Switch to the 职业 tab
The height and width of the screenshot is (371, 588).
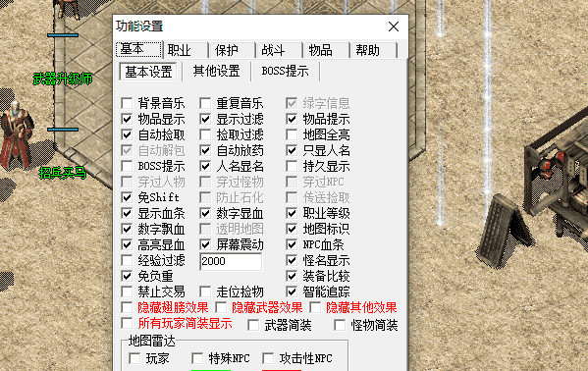[186, 50]
